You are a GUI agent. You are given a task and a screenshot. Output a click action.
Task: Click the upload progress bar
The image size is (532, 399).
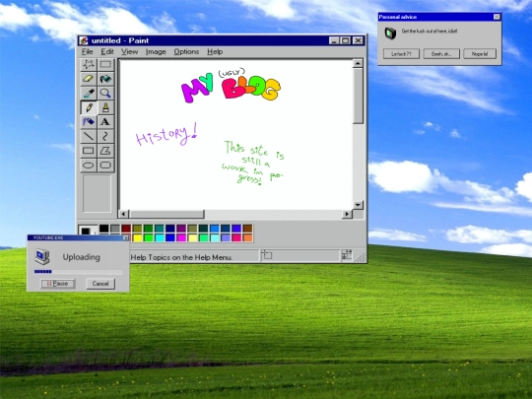(x=79, y=272)
